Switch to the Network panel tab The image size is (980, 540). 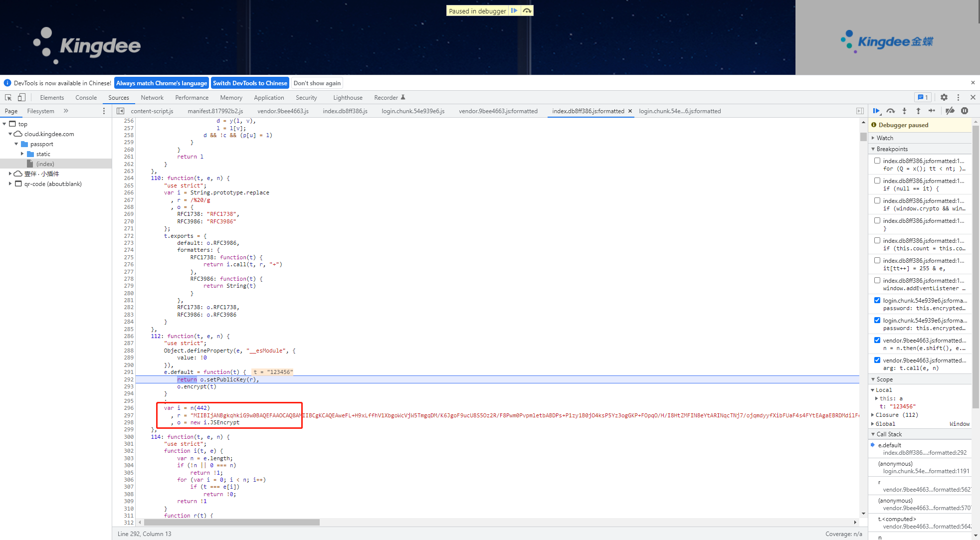(x=152, y=98)
